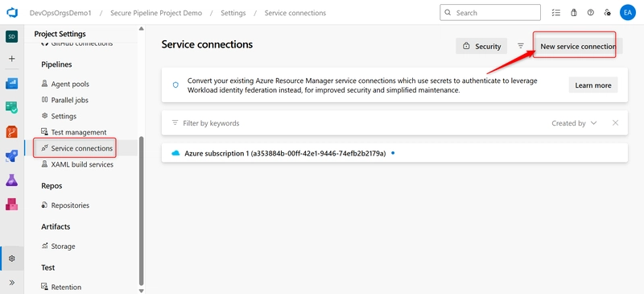Open Pipelines rocket icon

(x=11, y=156)
